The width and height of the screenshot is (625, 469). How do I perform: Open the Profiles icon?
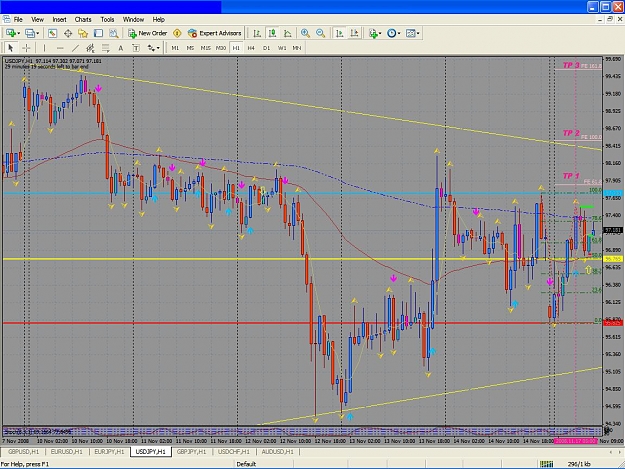point(30,33)
